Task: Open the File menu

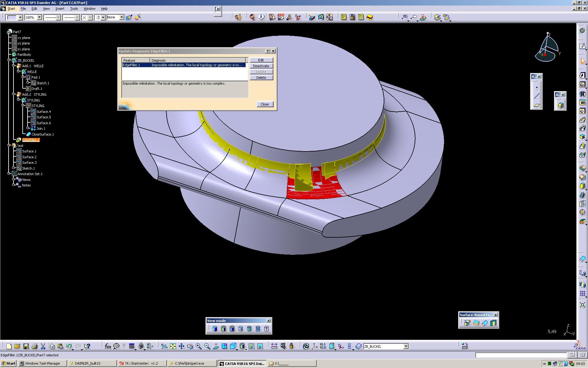Action: pyautogui.click(x=23, y=9)
